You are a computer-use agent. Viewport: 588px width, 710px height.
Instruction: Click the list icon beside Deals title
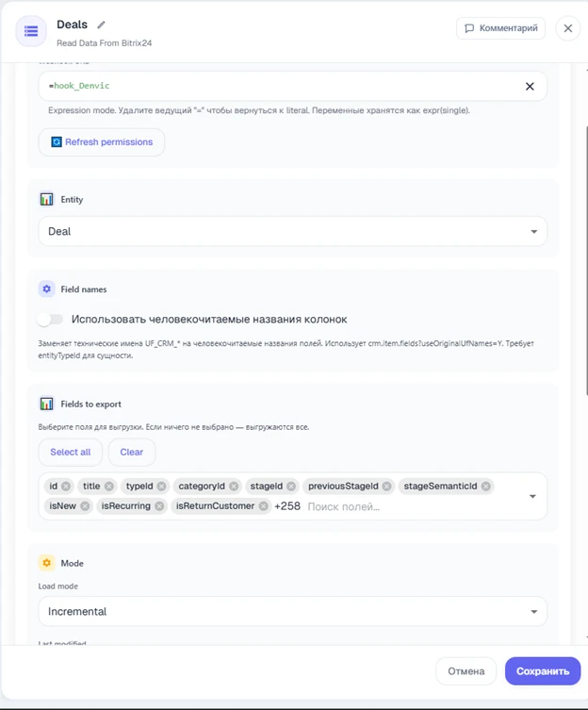click(x=31, y=31)
